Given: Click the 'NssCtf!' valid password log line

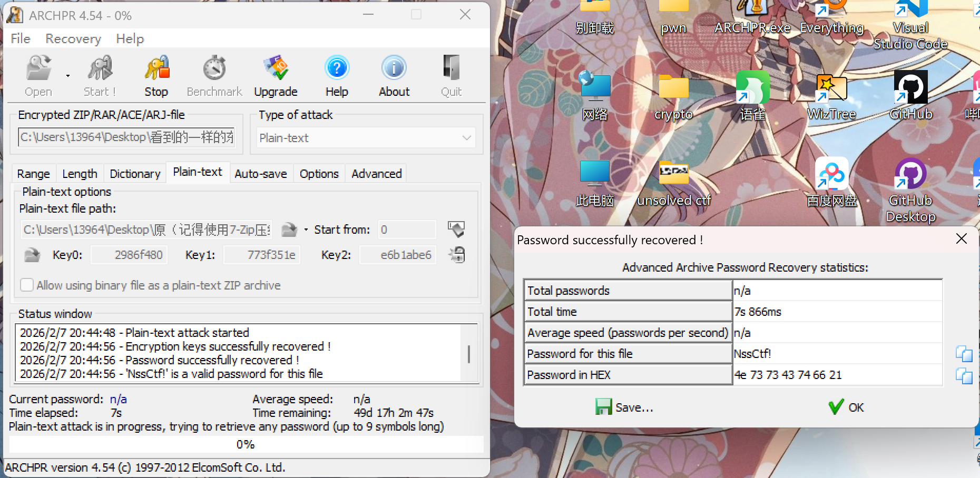Looking at the screenshot, I should coord(171,374).
